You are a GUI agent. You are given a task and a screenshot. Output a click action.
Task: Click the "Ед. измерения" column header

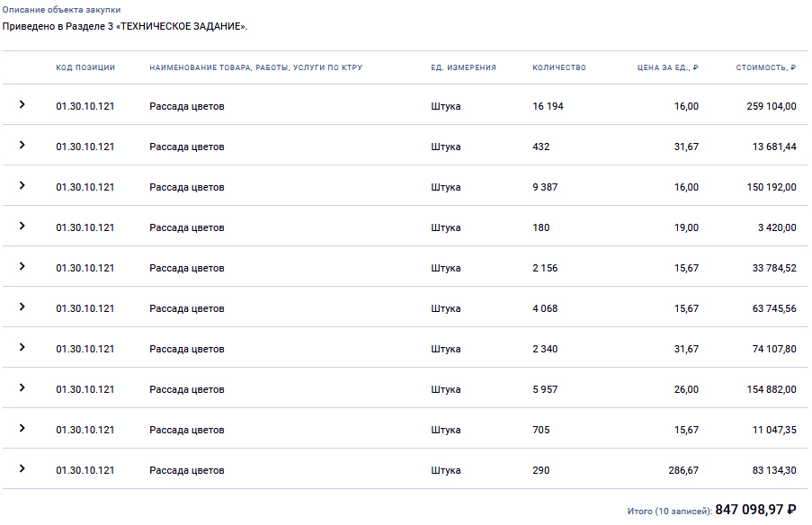tap(463, 68)
